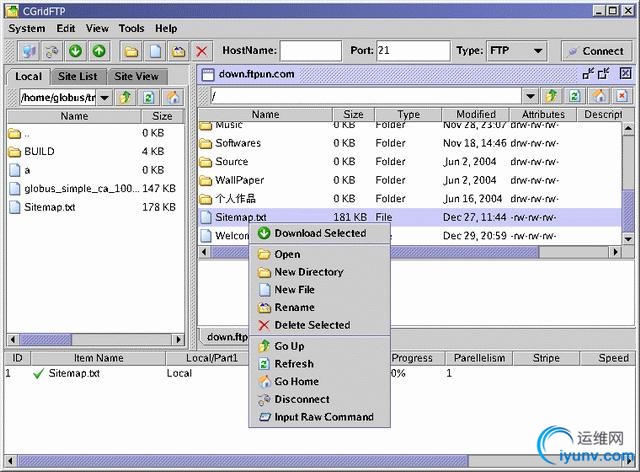Open the Tools menu
The height and width of the screenshot is (472, 640).
coord(131,29)
